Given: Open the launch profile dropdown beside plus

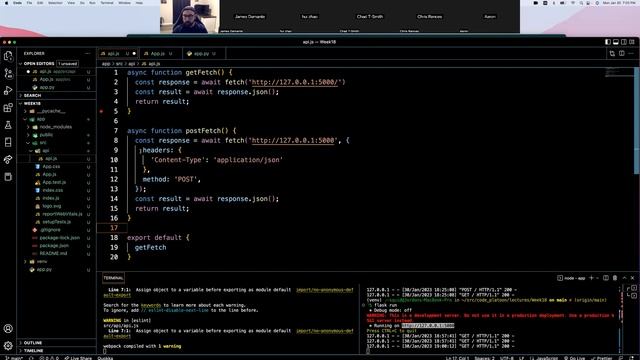Looking at the screenshot, I should click(598, 278).
